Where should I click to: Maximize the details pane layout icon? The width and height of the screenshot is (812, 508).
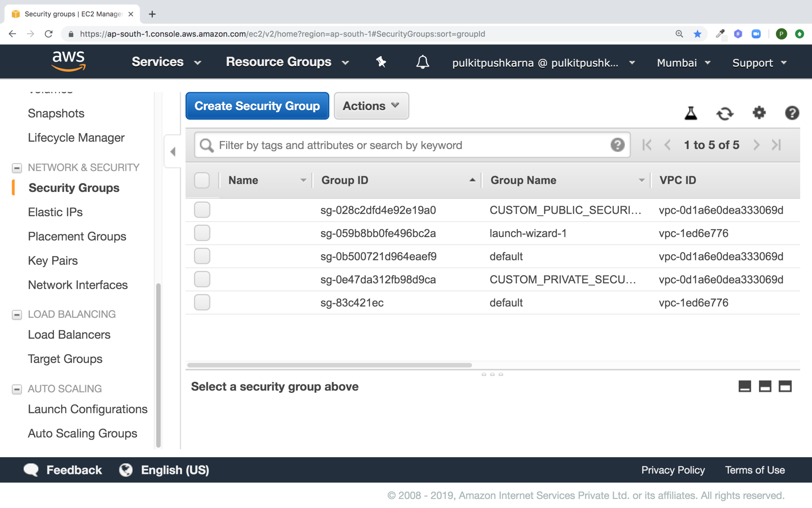[785, 386]
